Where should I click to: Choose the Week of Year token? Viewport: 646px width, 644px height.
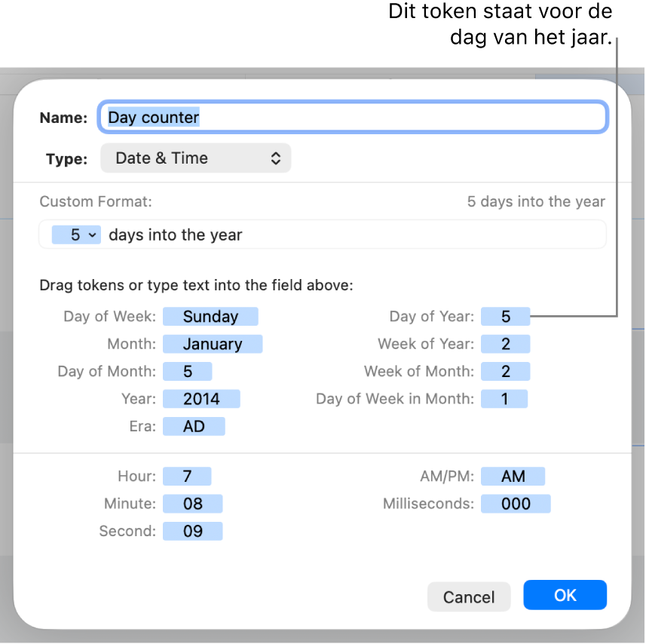click(x=505, y=344)
